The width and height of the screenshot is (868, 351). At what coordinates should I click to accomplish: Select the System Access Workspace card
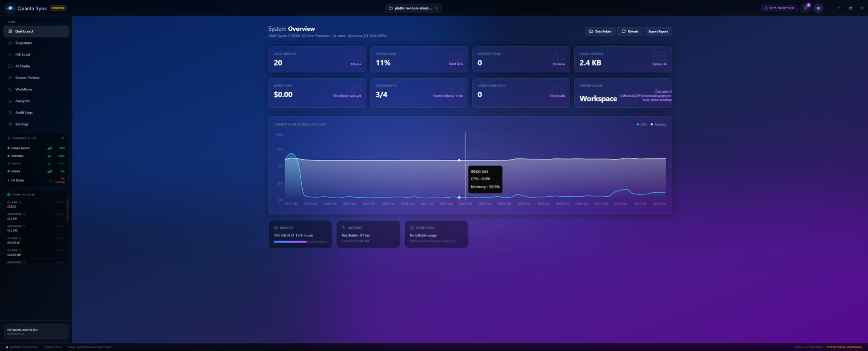[x=623, y=93]
